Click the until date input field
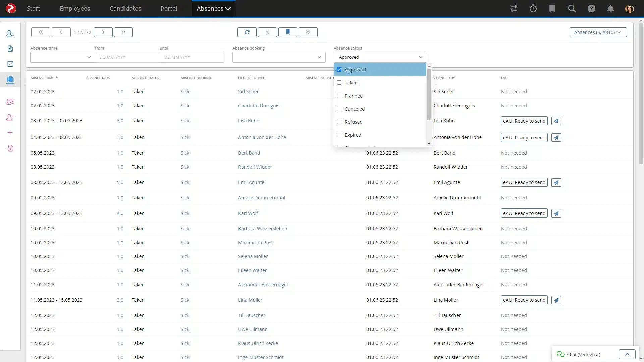 [192, 57]
